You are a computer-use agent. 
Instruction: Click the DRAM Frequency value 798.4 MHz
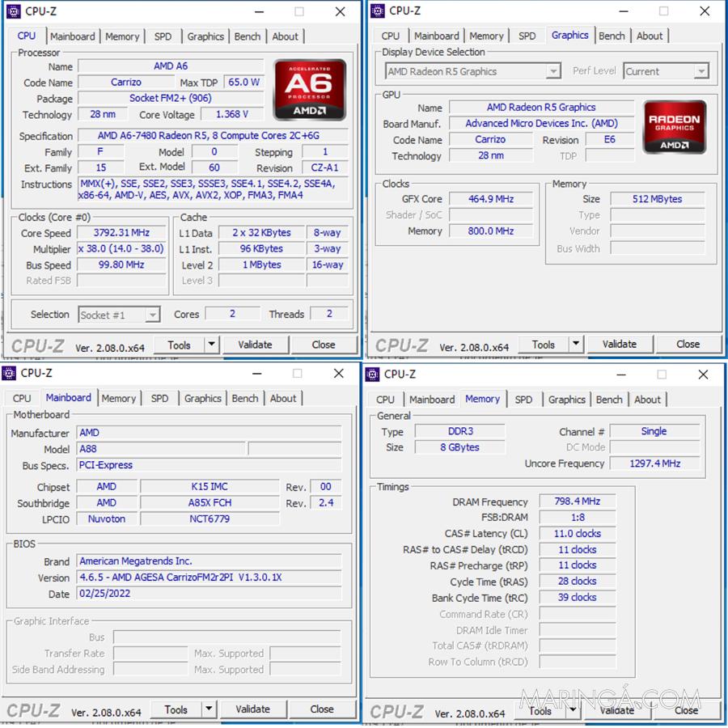[578, 502]
